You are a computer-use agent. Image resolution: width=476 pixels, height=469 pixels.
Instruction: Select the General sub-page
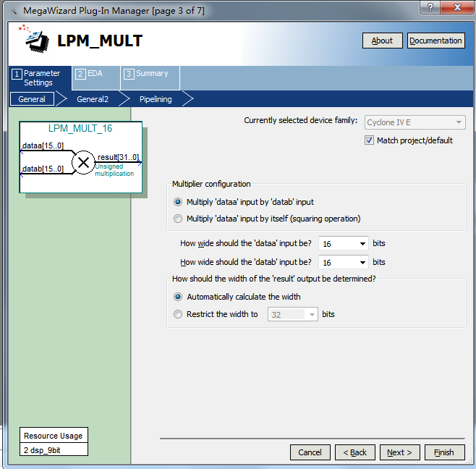point(32,99)
